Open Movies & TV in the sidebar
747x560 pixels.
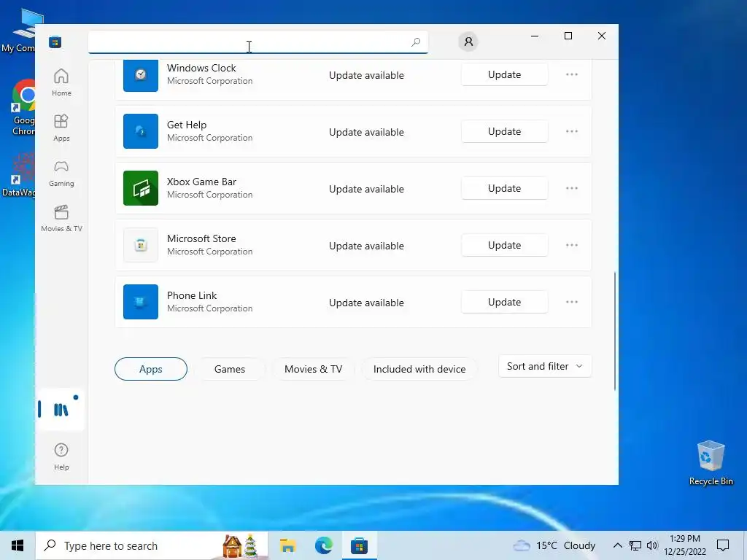[61, 218]
